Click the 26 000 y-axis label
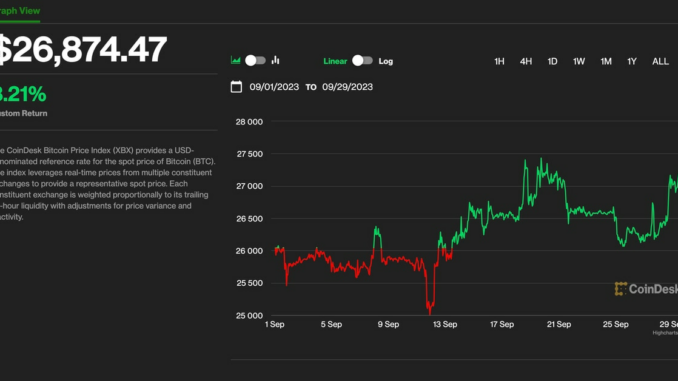Viewport: 678px width, 381px height. click(x=249, y=251)
